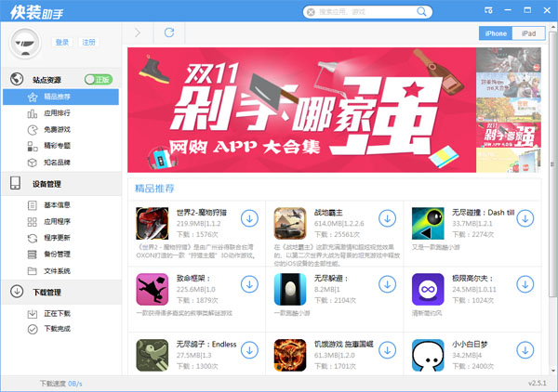
Task: Download 小小白日梦
Action: point(525,350)
